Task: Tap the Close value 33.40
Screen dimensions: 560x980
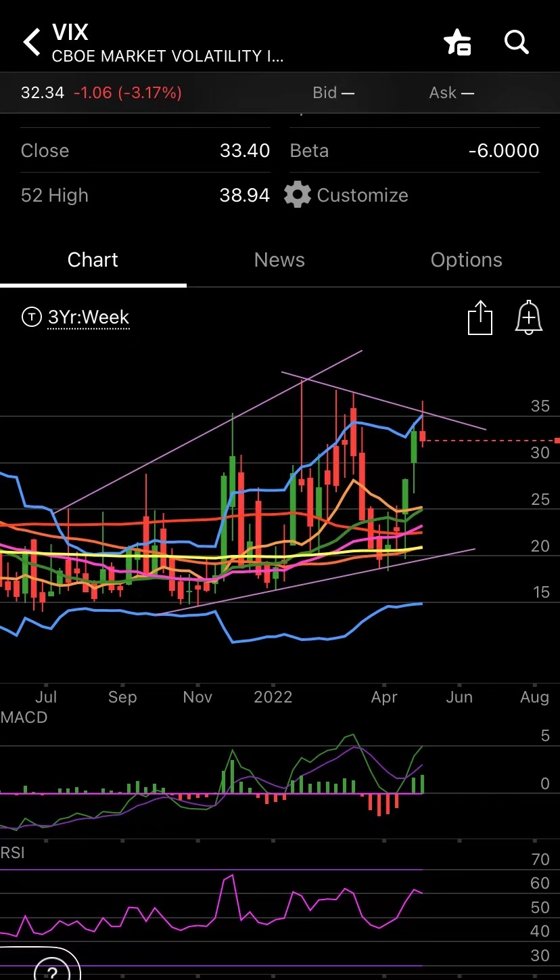Action: click(245, 150)
